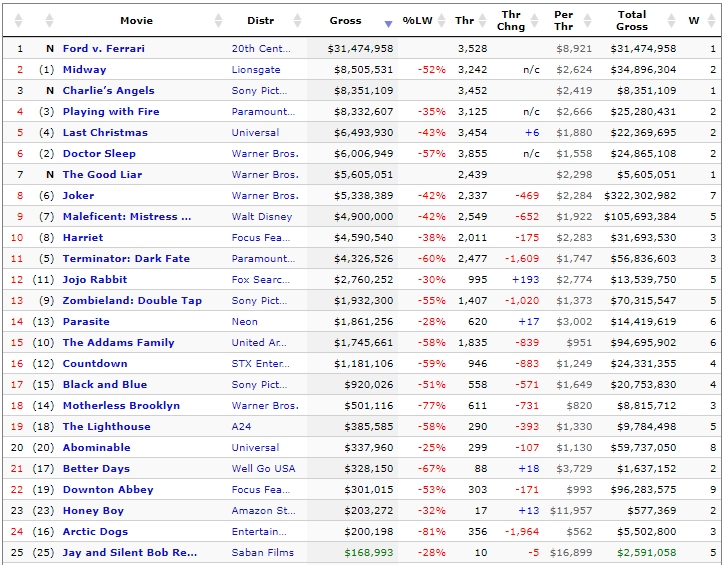Open the Better Days movie link

(96, 469)
